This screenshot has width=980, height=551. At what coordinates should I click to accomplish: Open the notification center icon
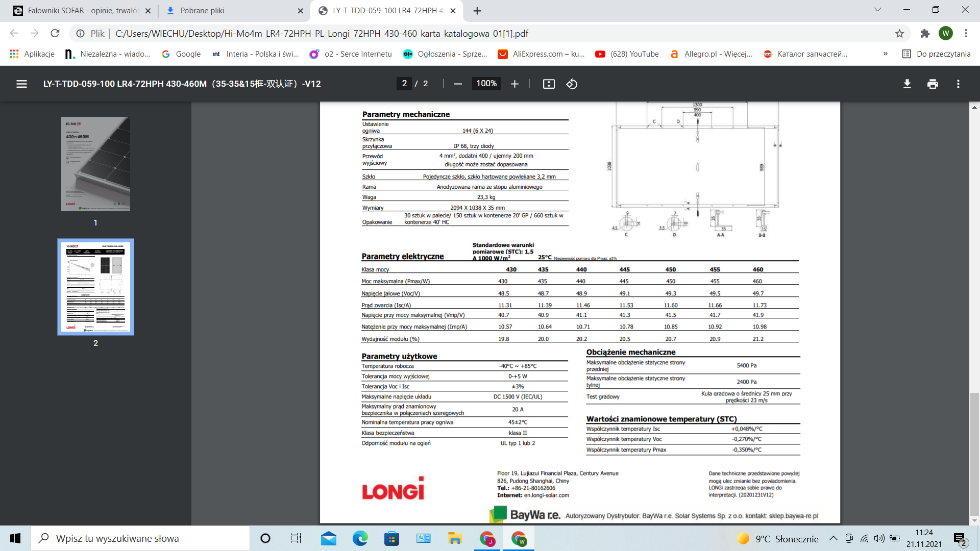[960, 539]
